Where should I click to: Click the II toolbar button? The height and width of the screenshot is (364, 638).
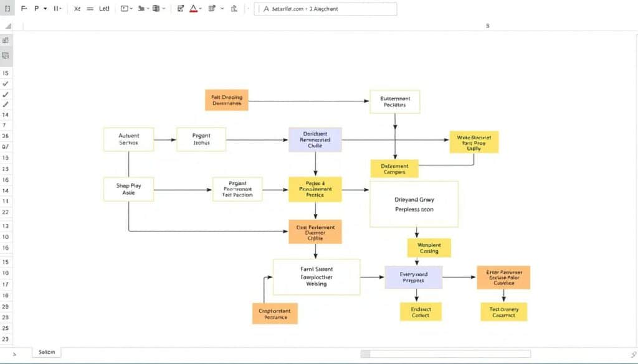click(57, 8)
